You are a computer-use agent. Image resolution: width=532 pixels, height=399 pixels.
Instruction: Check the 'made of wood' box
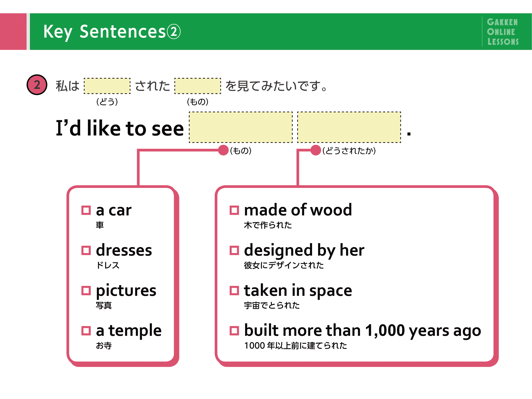234,210
